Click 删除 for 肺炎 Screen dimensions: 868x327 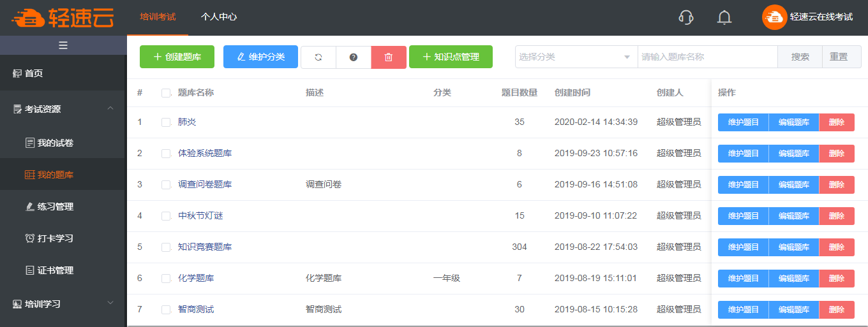(837, 122)
